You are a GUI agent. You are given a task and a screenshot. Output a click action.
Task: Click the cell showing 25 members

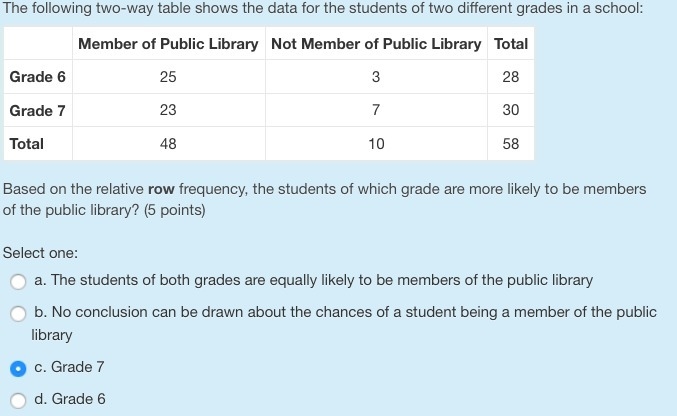coord(168,77)
